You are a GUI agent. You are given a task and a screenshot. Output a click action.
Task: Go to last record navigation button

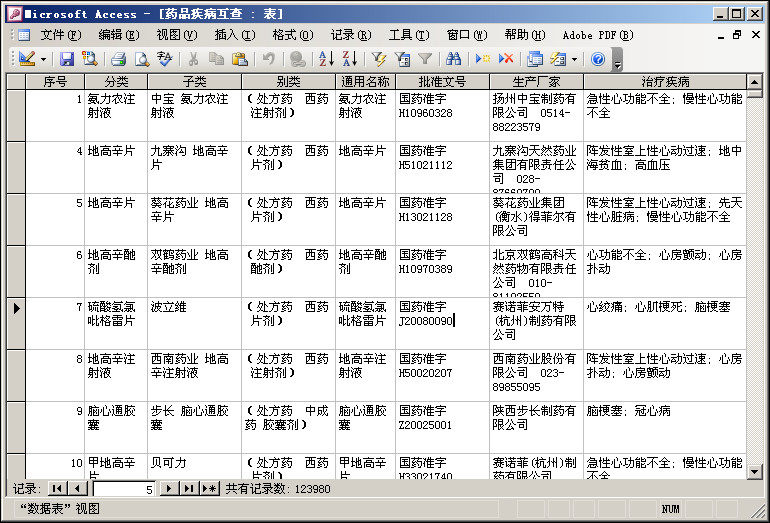(x=189, y=489)
